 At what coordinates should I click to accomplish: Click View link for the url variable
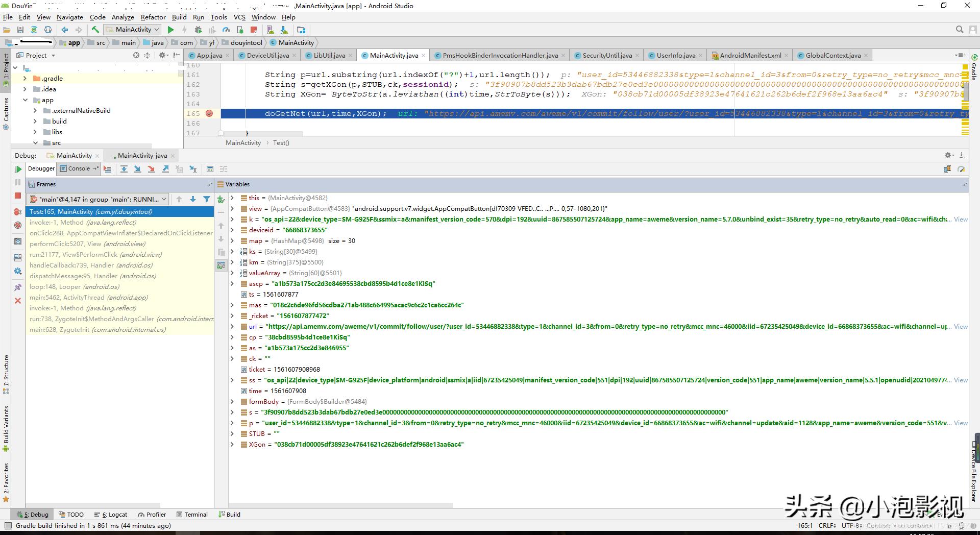(961, 327)
